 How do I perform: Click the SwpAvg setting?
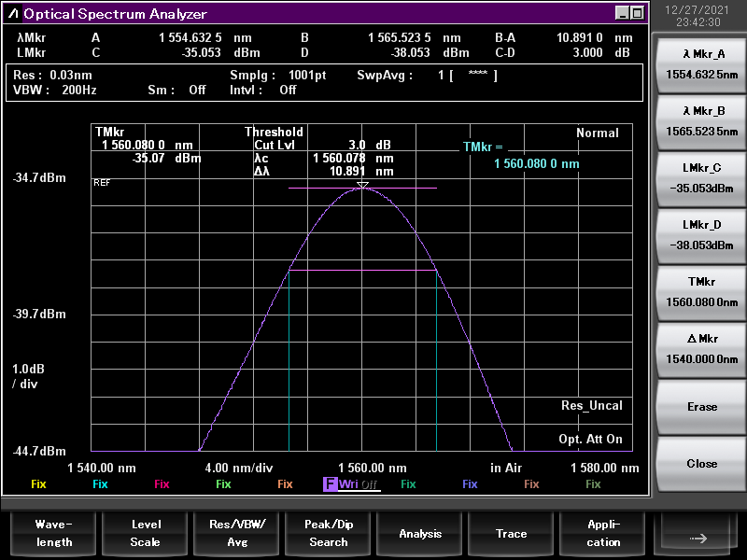pos(428,76)
